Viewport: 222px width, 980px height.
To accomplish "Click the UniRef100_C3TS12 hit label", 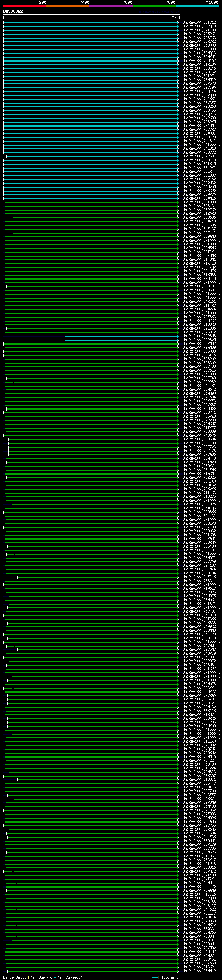I will coord(199,23).
